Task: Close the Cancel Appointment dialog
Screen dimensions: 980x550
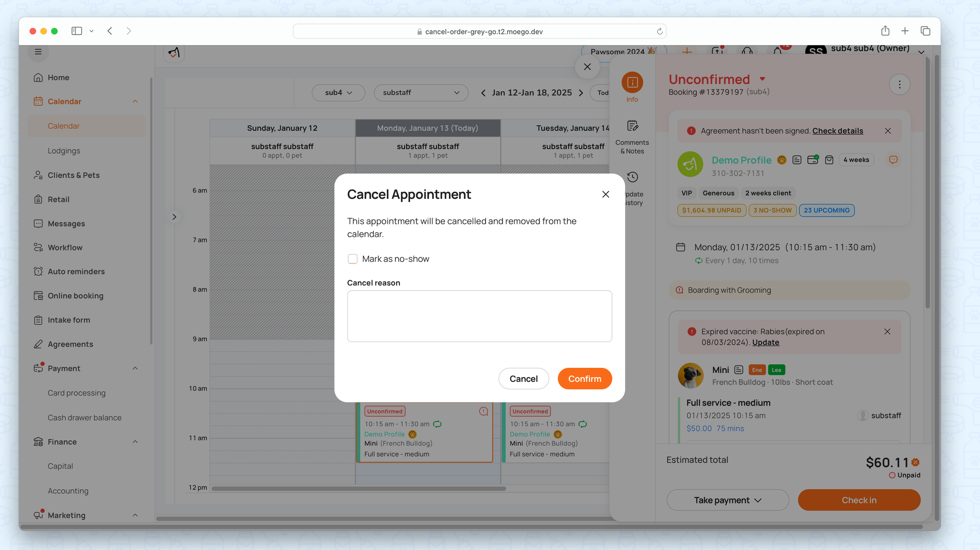Action: [x=606, y=194]
